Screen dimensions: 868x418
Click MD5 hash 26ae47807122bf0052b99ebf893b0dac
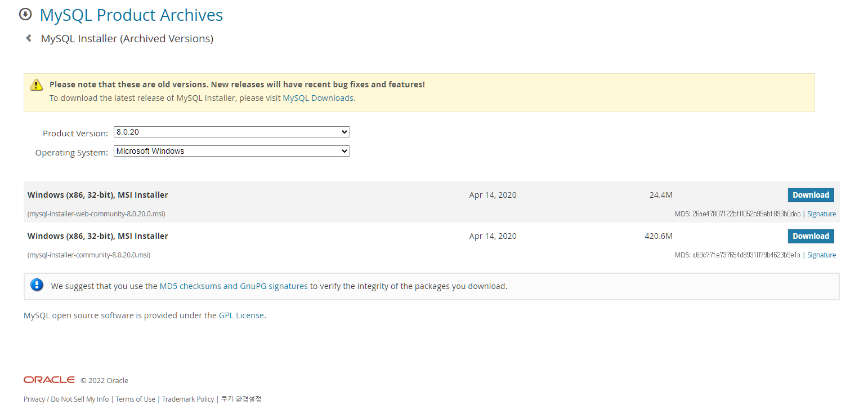pyautogui.click(x=746, y=214)
